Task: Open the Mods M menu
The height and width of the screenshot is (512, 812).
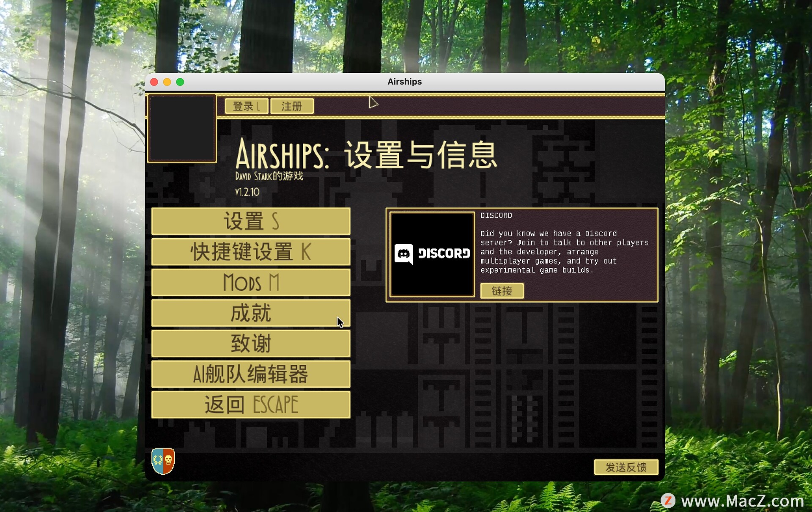Action: [x=251, y=282]
